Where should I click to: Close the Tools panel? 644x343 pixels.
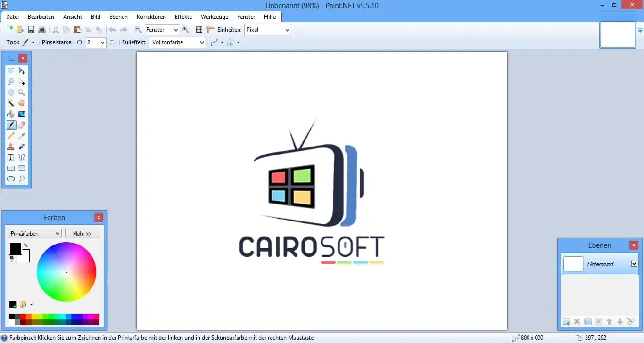pos(23,58)
